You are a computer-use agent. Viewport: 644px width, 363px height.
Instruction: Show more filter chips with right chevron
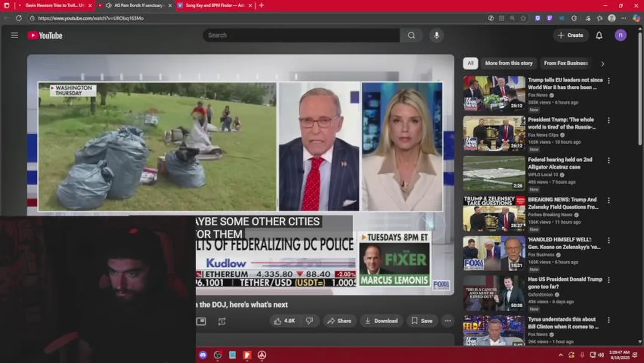click(603, 64)
